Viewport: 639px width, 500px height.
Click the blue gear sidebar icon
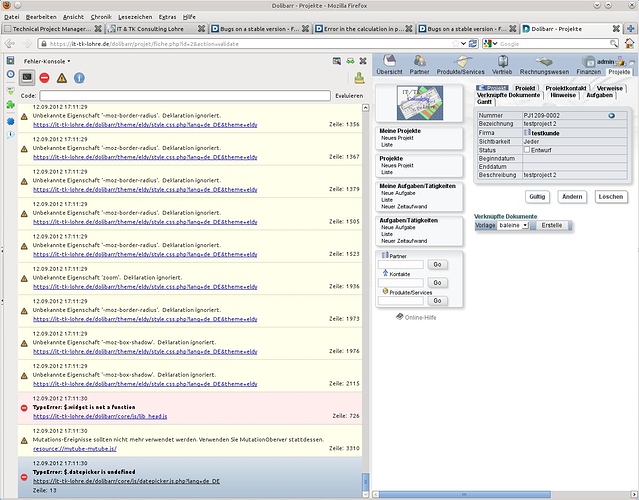tap(10, 121)
